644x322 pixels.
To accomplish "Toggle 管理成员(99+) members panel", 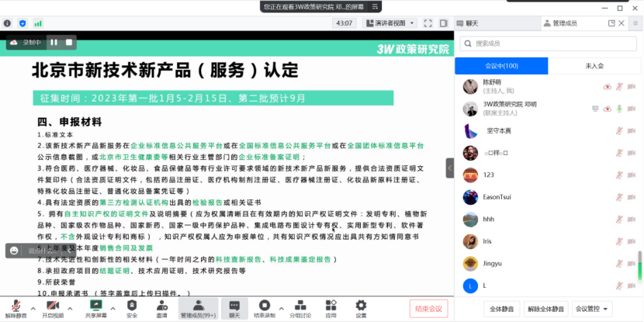I will [x=199, y=309].
